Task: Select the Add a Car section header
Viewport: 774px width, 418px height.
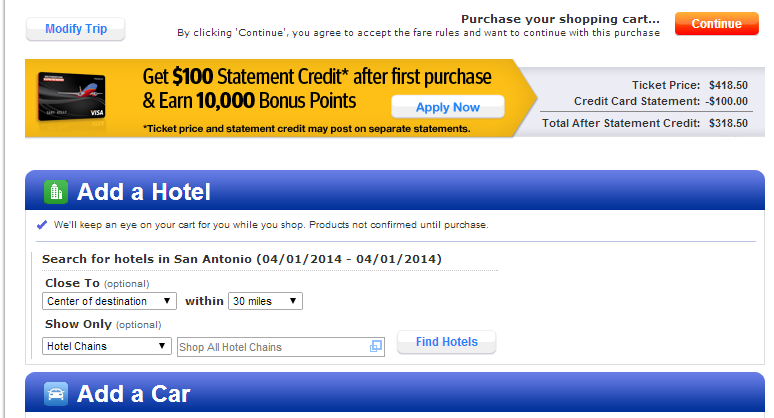Action: click(133, 395)
